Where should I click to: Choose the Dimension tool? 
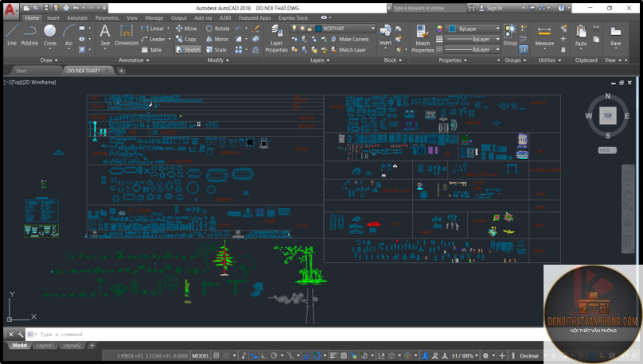pos(127,35)
